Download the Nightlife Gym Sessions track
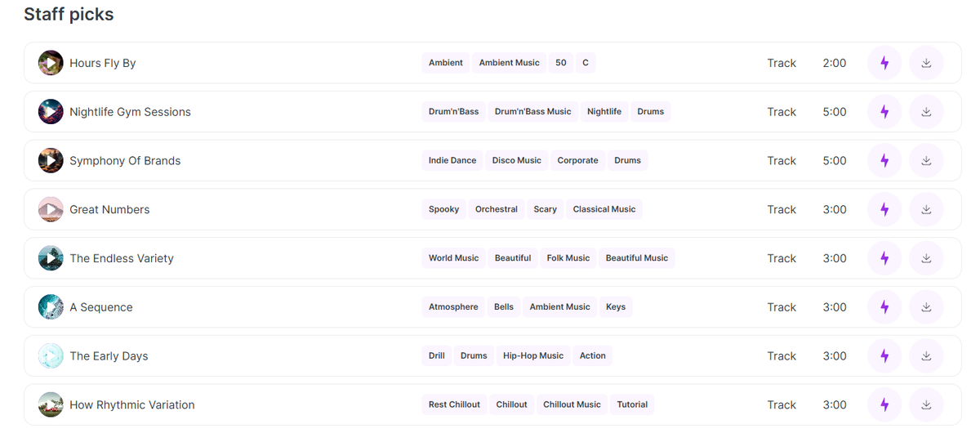Image resolution: width=980 pixels, height=429 pixels. pos(926,112)
